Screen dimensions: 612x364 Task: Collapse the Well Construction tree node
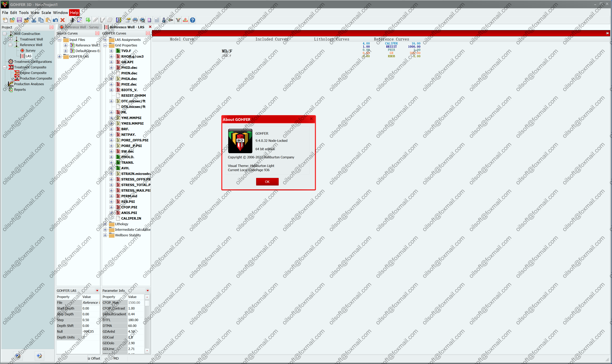point(5,34)
